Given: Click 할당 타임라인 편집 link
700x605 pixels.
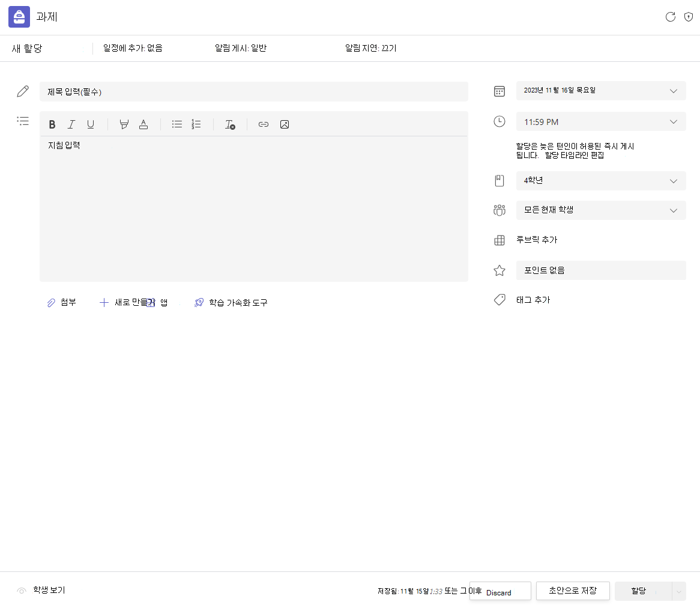Looking at the screenshot, I should (574, 156).
